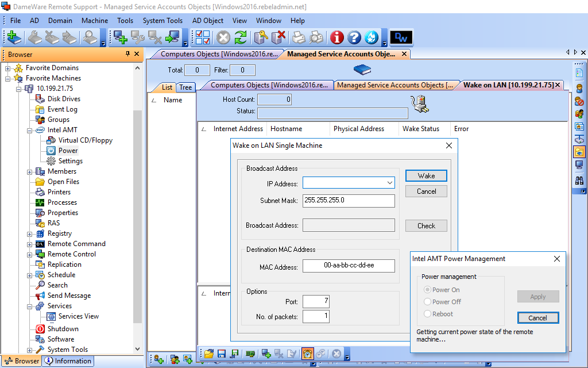Click the printer icon on the main toolbar
The height and width of the screenshot is (368, 588).
coord(299,37)
